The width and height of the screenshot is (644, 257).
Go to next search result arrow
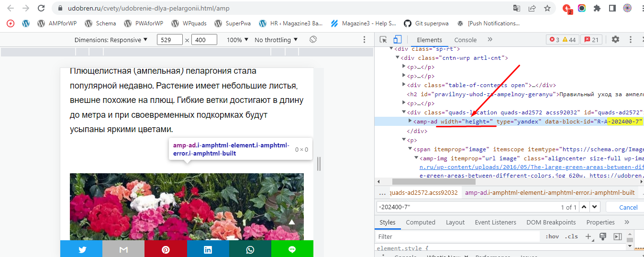point(594,207)
